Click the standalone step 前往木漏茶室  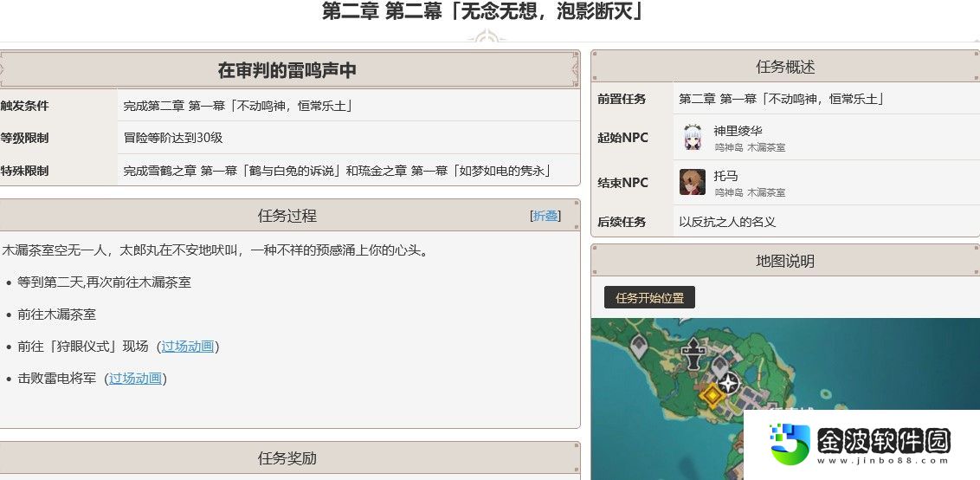(57, 315)
